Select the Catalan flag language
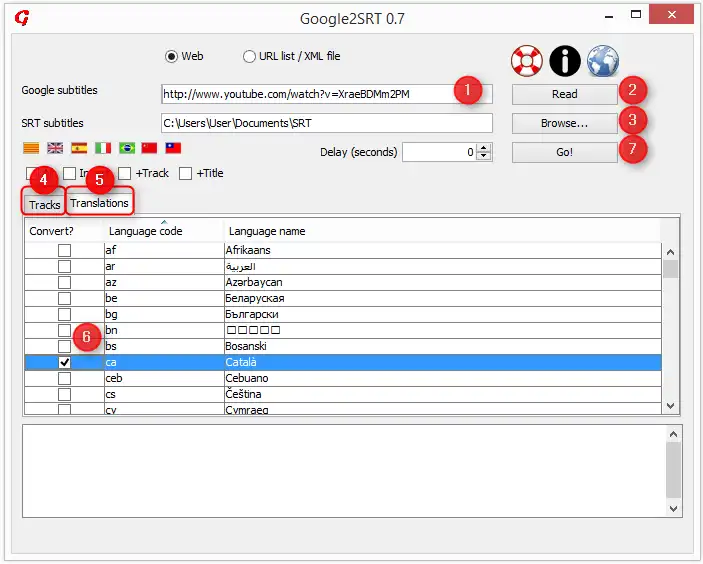Viewport: 703px width, 564px height. (31, 148)
